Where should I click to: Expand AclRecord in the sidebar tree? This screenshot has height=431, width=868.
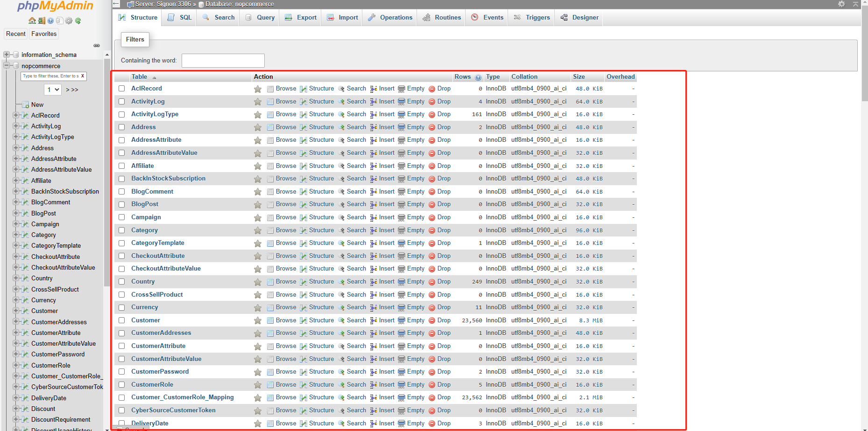(x=16, y=115)
